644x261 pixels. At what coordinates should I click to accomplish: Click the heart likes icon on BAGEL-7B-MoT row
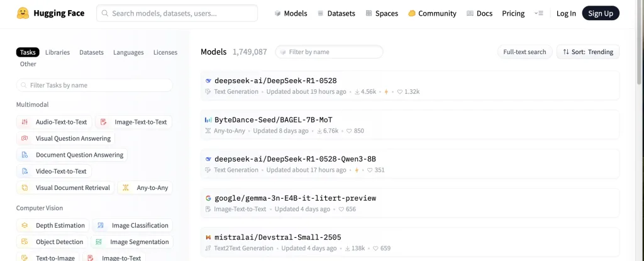point(349,131)
